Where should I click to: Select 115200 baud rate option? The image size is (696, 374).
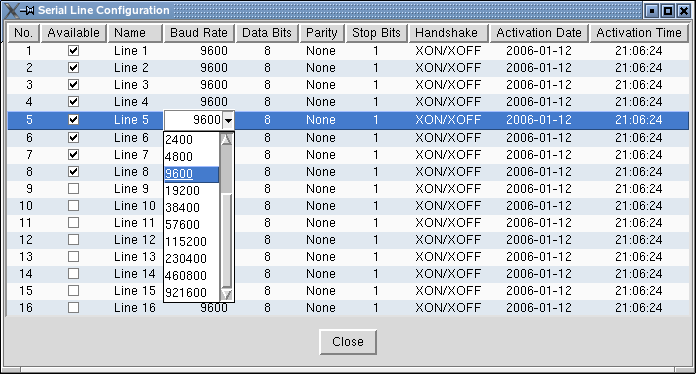191,242
